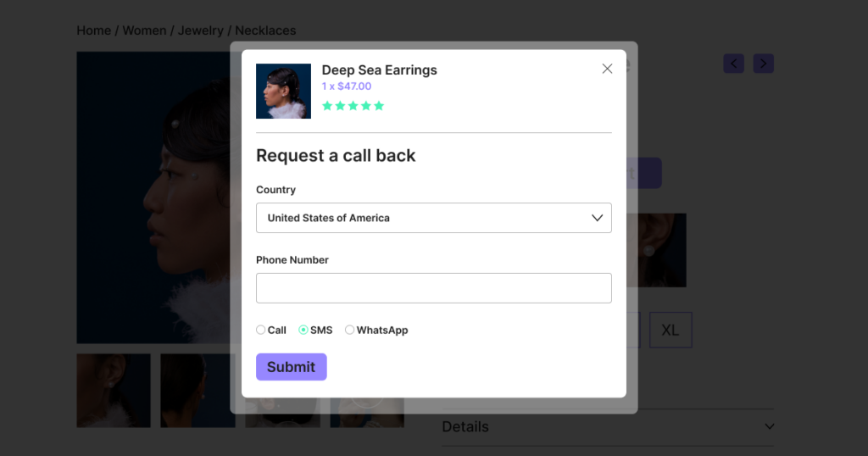Select first ear close-up gallery thumbnail
Screen dimensions: 868x456
(114, 391)
